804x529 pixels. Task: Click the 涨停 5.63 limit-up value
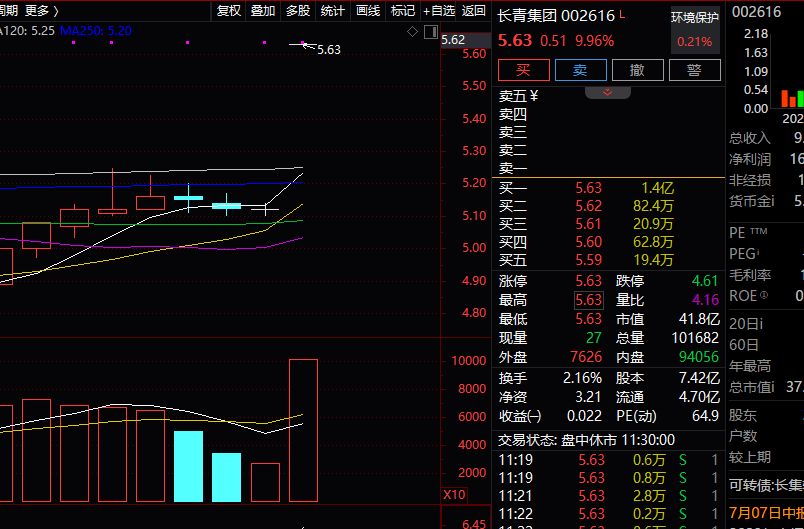click(588, 281)
